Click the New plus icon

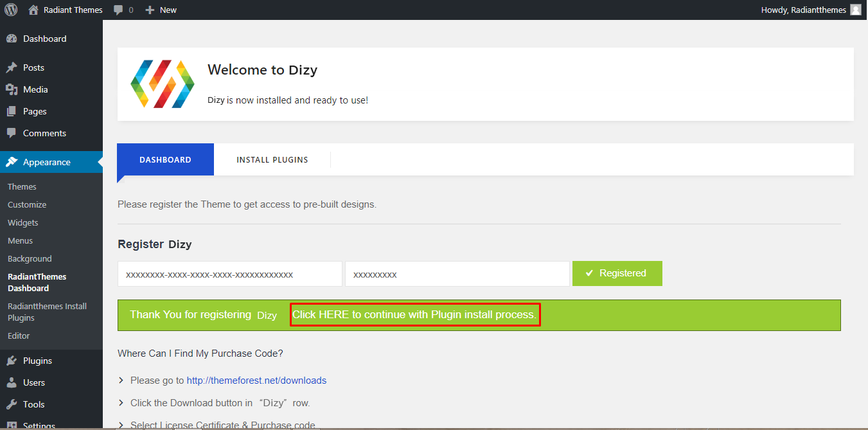point(150,10)
